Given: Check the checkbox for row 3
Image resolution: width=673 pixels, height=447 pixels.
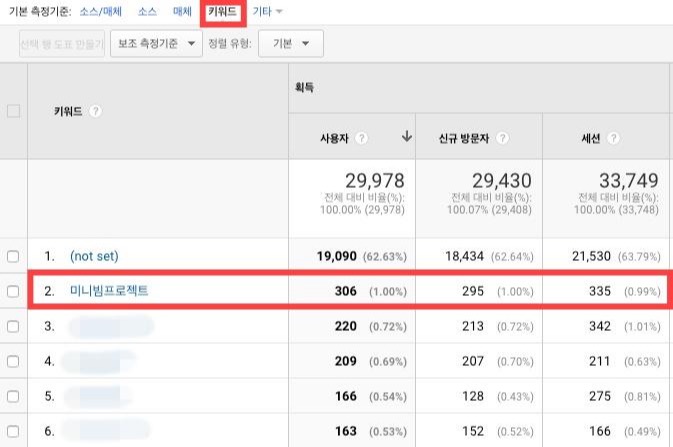Looking at the screenshot, I should click(x=13, y=327).
